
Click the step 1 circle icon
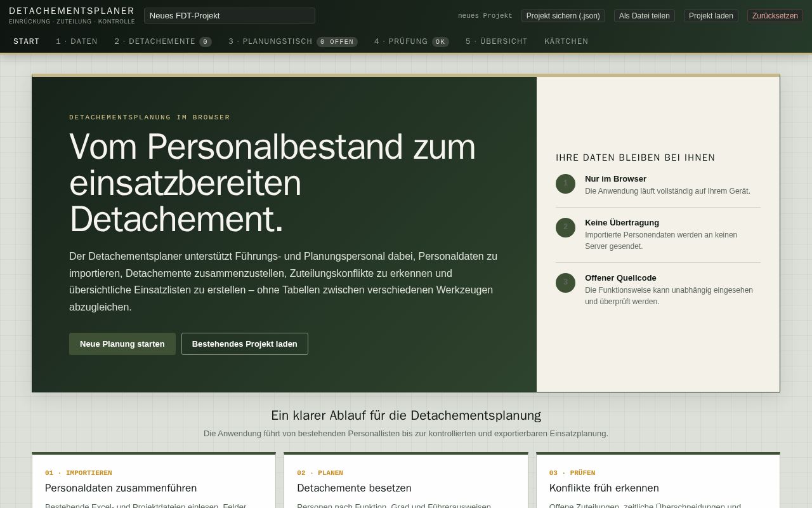[x=565, y=184]
